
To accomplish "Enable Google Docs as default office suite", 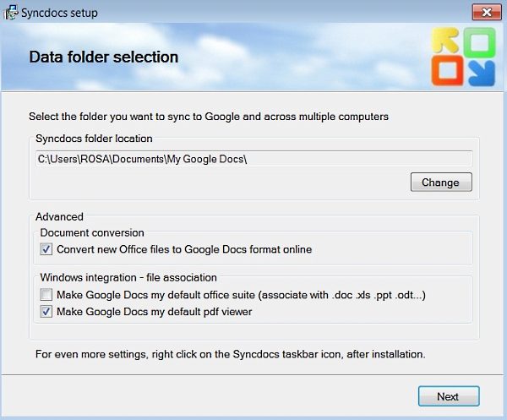I will coord(46,295).
